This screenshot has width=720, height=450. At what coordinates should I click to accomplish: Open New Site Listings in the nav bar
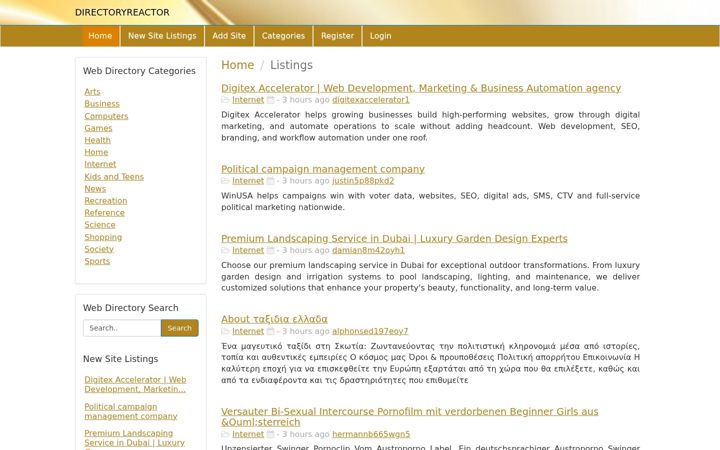[x=162, y=36]
